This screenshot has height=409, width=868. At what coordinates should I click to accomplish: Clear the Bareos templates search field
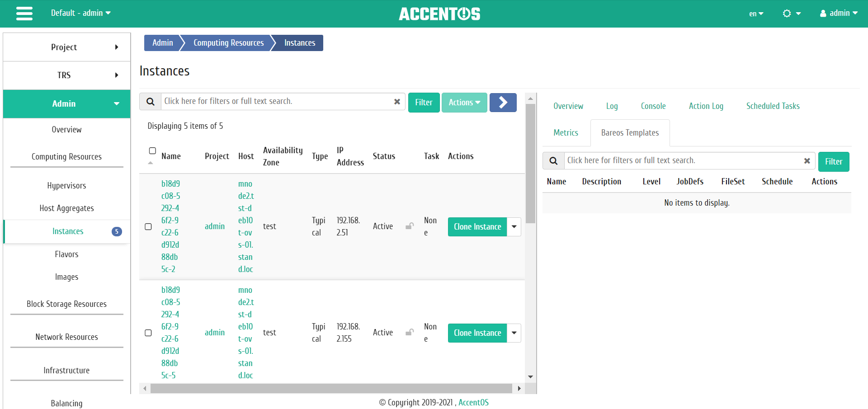(807, 161)
